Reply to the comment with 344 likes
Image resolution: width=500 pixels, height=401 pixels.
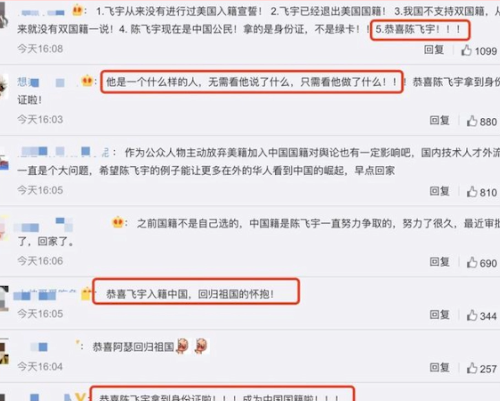tap(439, 315)
